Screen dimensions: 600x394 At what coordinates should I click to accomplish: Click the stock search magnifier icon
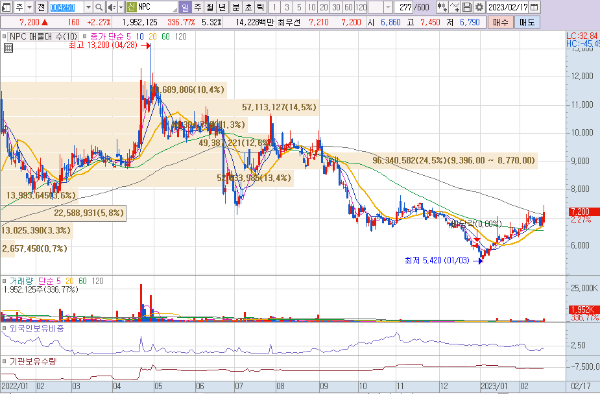coord(99,7)
